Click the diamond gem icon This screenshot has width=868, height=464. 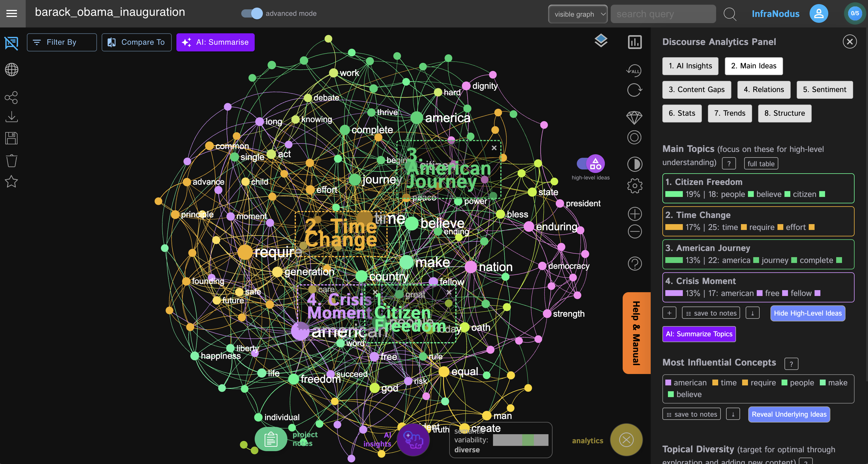[x=634, y=118]
